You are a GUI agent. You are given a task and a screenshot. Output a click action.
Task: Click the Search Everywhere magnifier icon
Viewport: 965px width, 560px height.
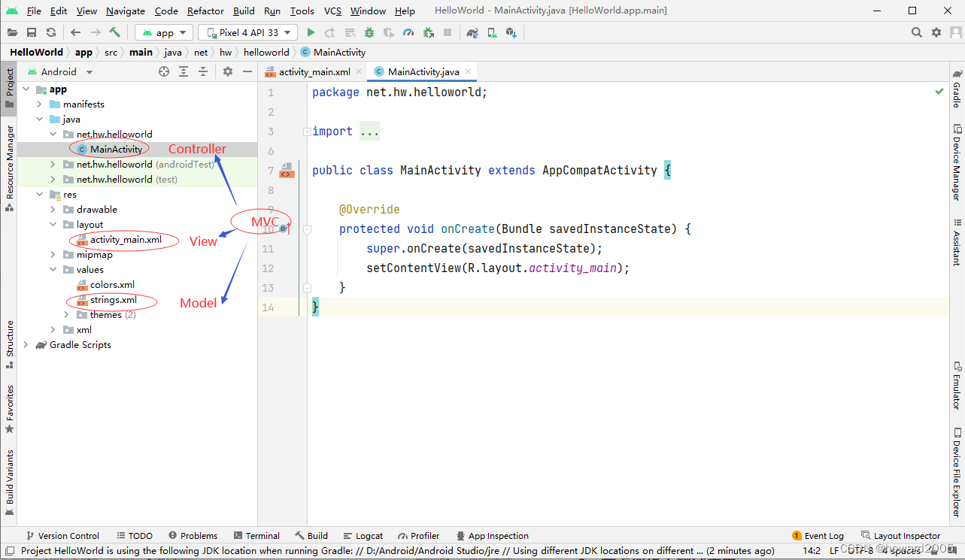(x=917, y=32)
